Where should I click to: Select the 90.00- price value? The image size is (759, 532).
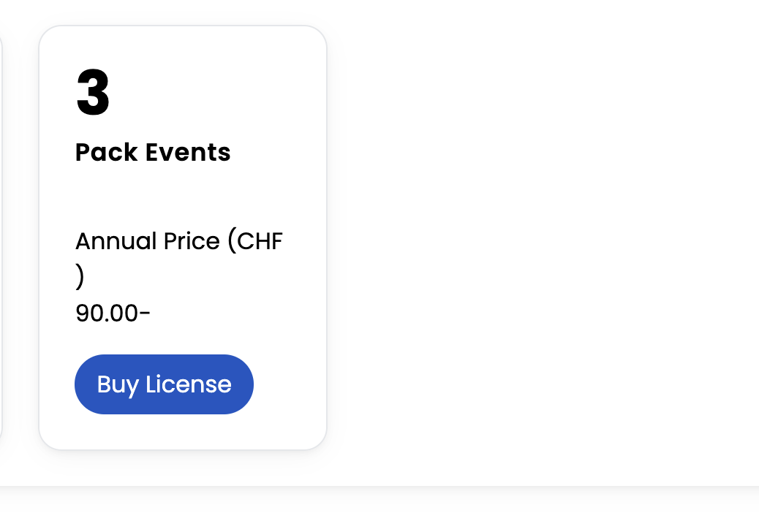(x=113, y=313)
